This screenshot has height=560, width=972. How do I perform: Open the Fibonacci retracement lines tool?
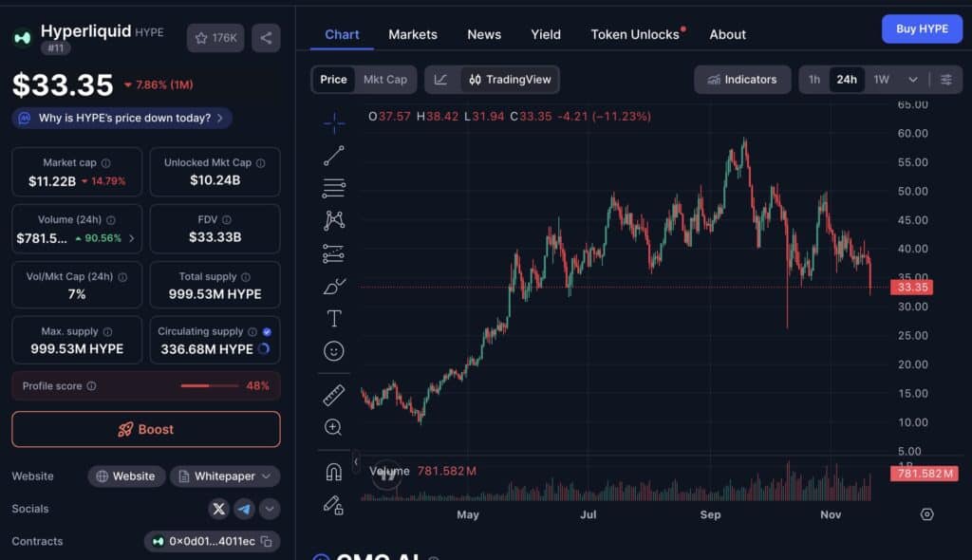point(333,188)
